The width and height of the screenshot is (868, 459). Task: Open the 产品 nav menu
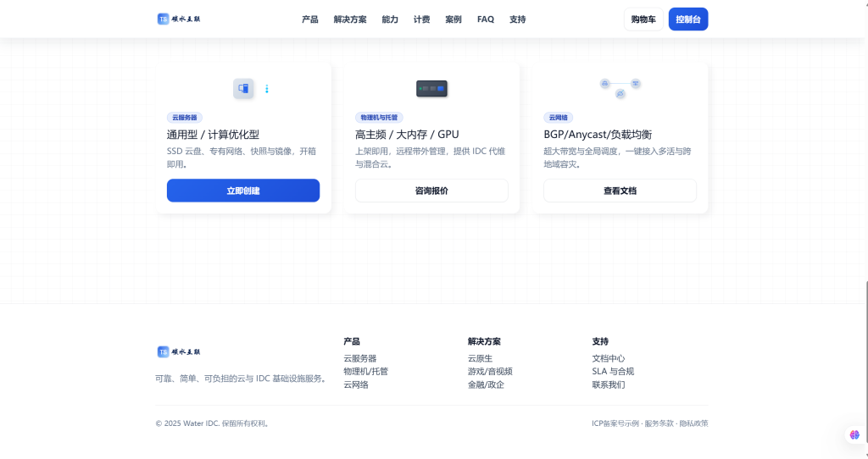310,19
